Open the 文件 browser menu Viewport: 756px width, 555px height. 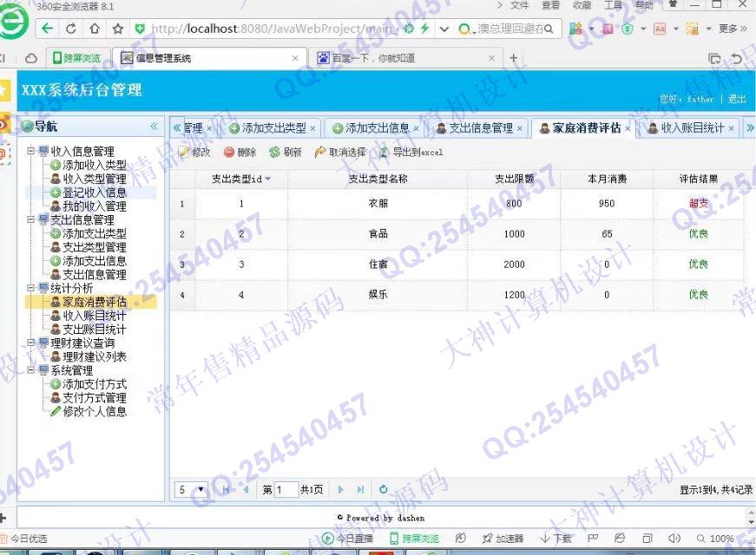click(x=519, y=5)
